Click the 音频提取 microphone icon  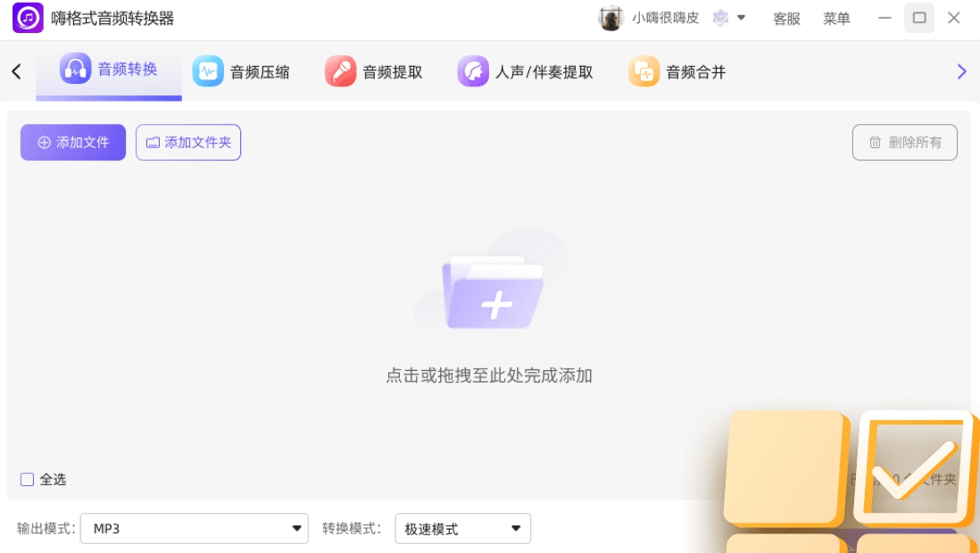click(341, 71)
